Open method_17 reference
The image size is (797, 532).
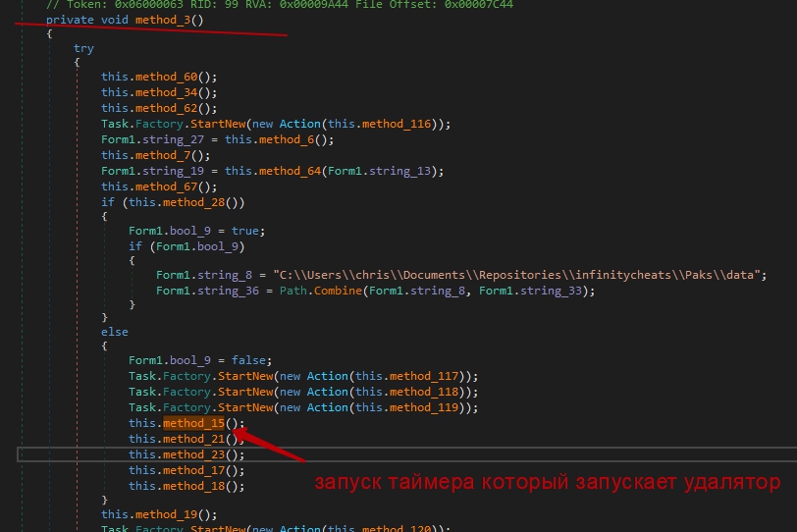(193, 470)
